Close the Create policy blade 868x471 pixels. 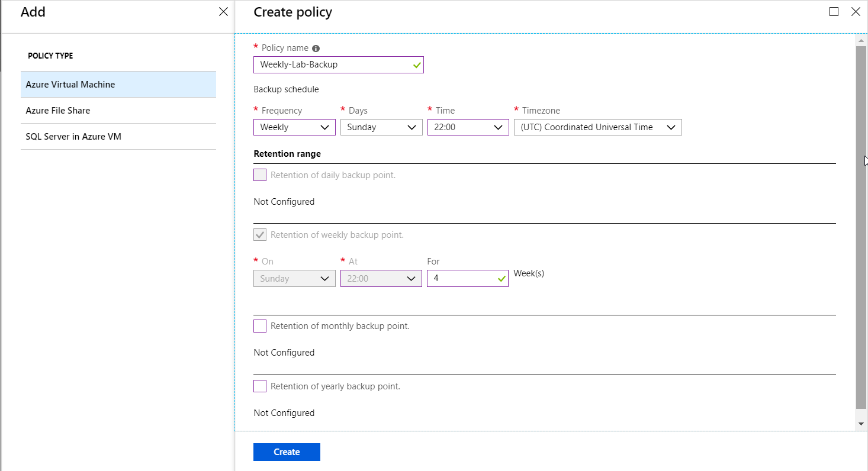[x=856, y=12]
